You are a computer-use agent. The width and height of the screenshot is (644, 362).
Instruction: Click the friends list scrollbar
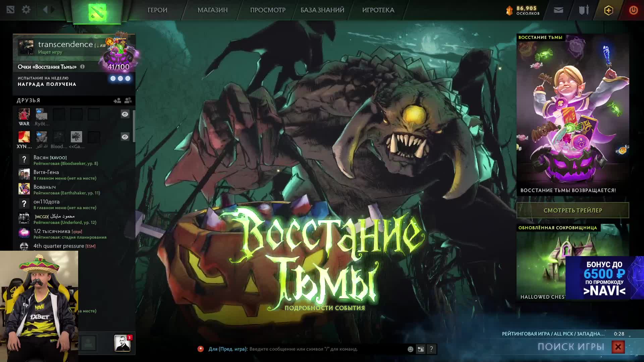click(x=134, y=126)
